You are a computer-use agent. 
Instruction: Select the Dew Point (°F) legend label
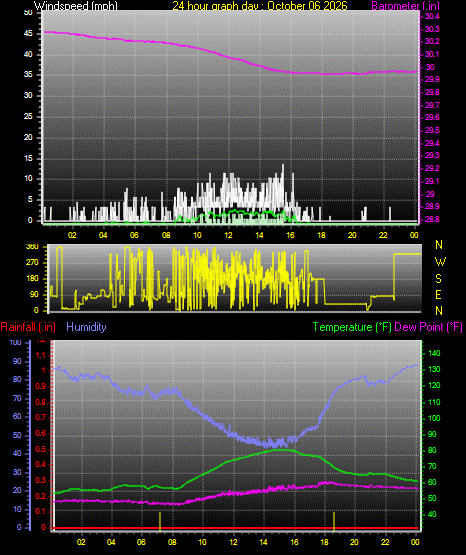pyautogui.click(x=428, y=327)
